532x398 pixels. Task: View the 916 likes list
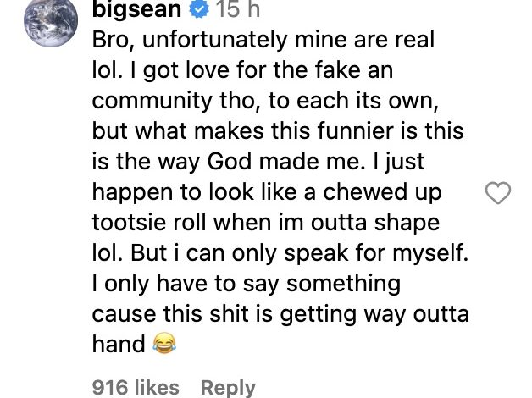136,387
